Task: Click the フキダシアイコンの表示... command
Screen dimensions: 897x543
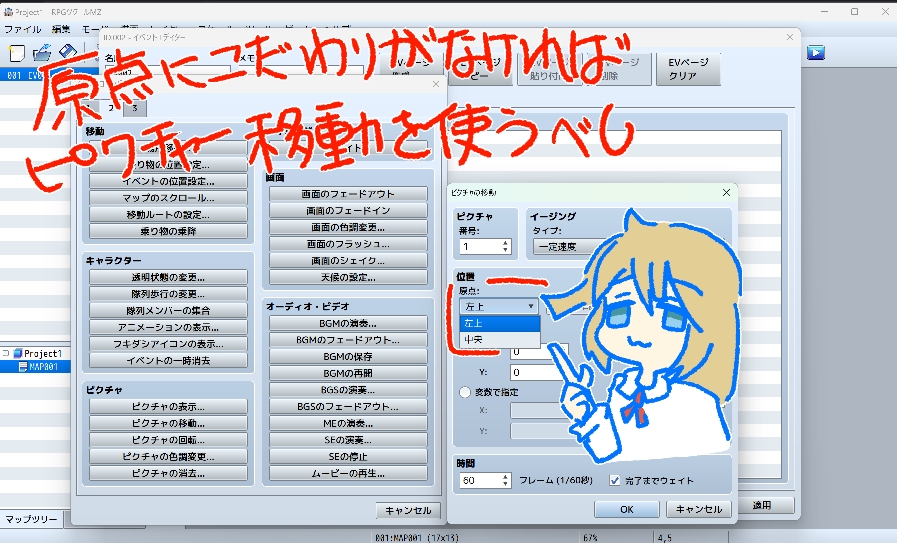Action: pos(168,344)
